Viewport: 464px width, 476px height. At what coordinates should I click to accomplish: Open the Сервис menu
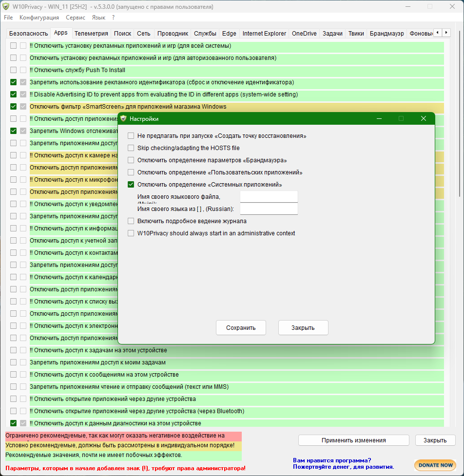75,18
